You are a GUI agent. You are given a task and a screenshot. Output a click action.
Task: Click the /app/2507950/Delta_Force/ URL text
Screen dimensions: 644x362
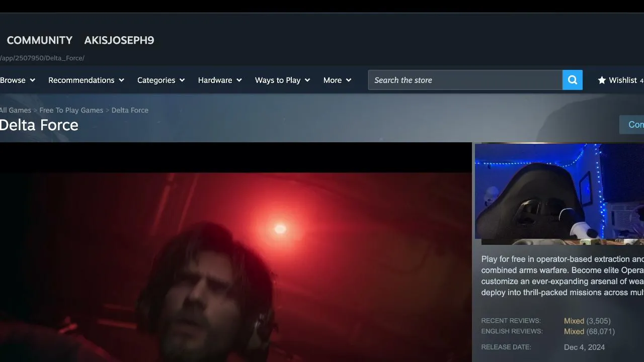[x=42, y=58]
